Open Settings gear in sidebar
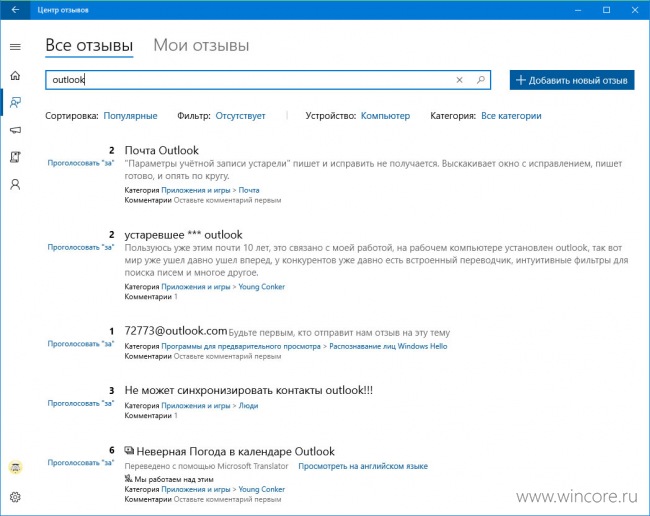The width and height of the screenshot is (650, 516). (x=15, y=497)
